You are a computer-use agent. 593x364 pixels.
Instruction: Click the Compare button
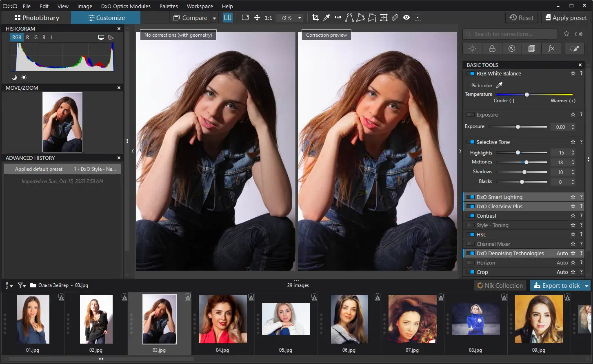tap(190, 18)
